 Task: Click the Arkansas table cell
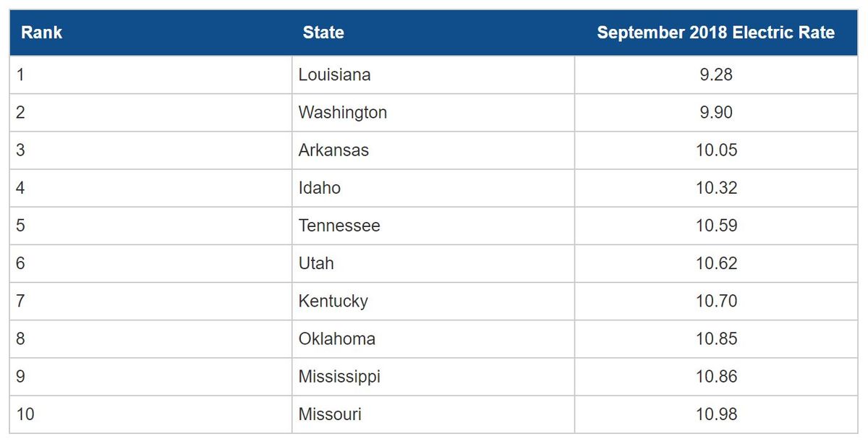pyautogui.click(x=333, y=150)
